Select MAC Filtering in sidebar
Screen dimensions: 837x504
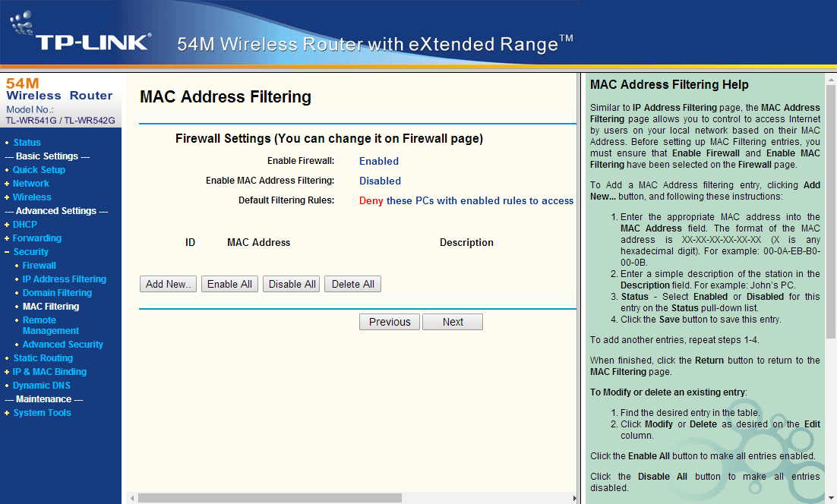coord(51,307)
